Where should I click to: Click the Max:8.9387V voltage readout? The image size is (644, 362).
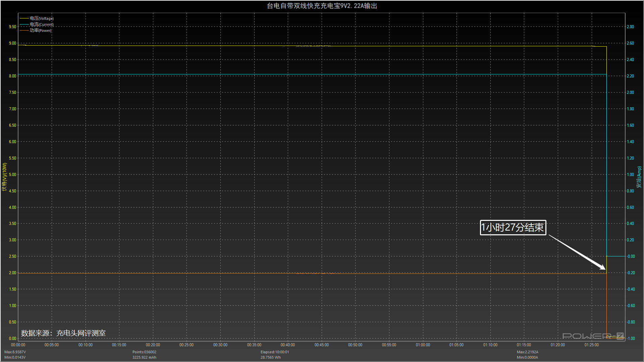point(15,352)
